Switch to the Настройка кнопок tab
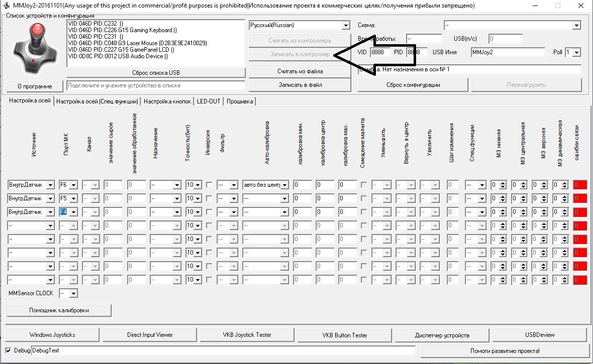 coord(167,101)
